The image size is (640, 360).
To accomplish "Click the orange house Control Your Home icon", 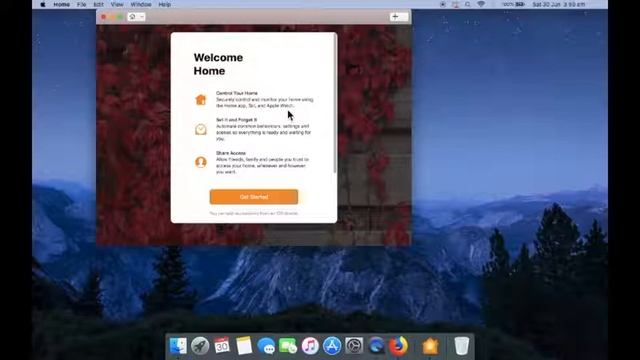I will (x=200, y=99).
